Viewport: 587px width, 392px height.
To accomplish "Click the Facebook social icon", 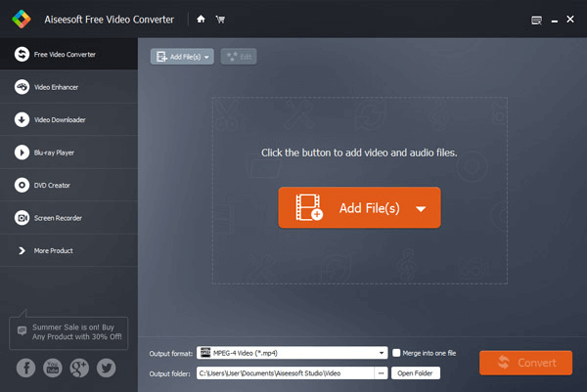I will [x=23, y=368].
